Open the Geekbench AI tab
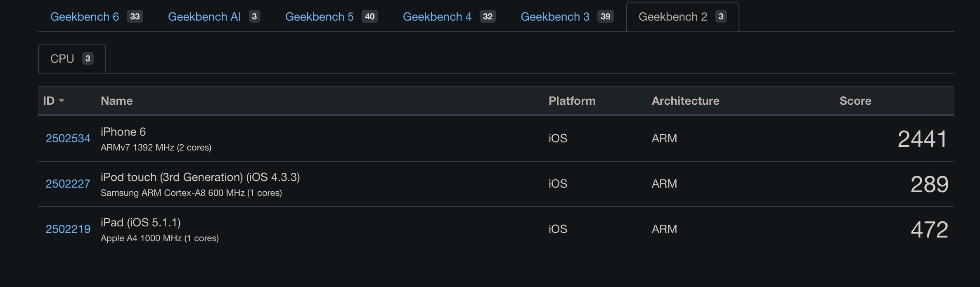Screen dimensions: 980x287 coord(214,17)
